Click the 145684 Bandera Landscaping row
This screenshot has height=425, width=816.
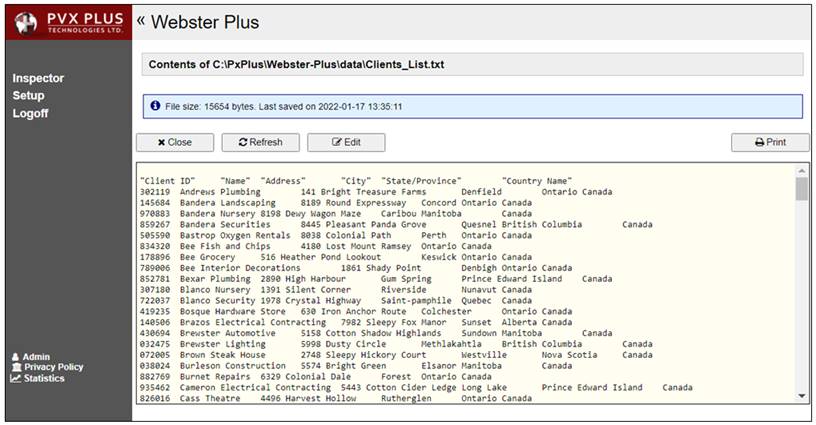(x=336, y=203)
